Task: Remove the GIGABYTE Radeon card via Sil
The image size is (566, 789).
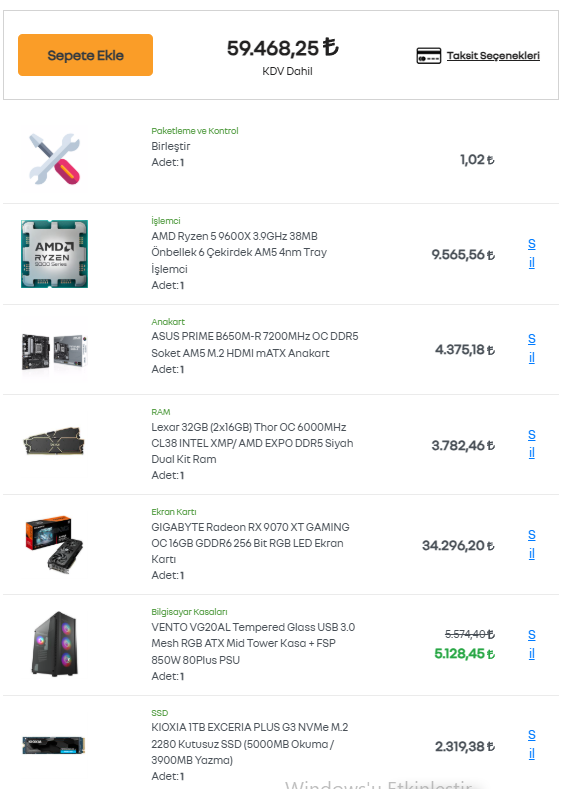Action: pyautogui.click(x=532, y=544)
